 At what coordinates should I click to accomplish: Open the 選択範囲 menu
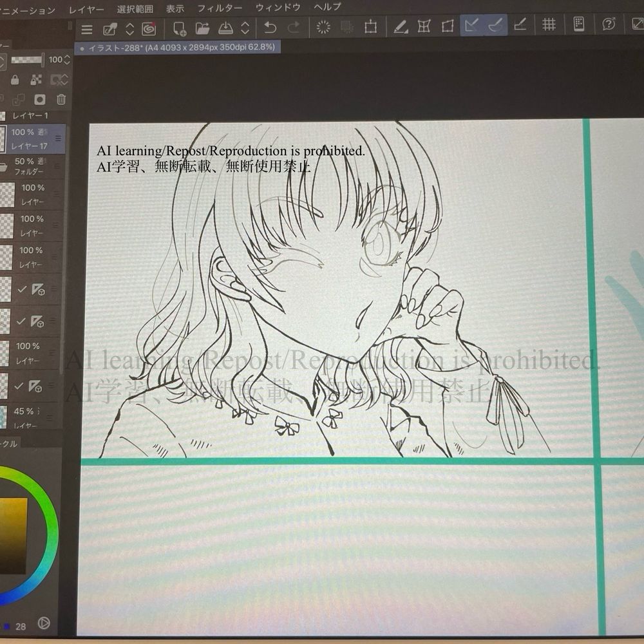pyautogui.click(x=135, y=8)
